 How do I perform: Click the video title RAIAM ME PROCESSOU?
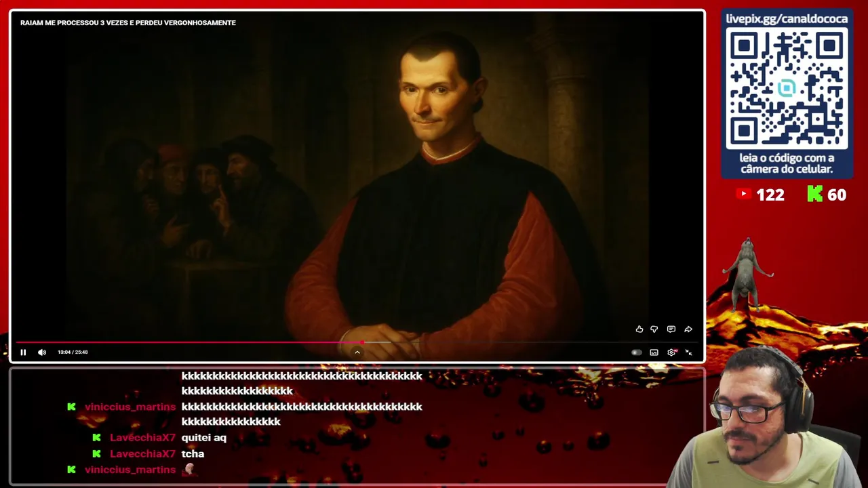(128, 23)
